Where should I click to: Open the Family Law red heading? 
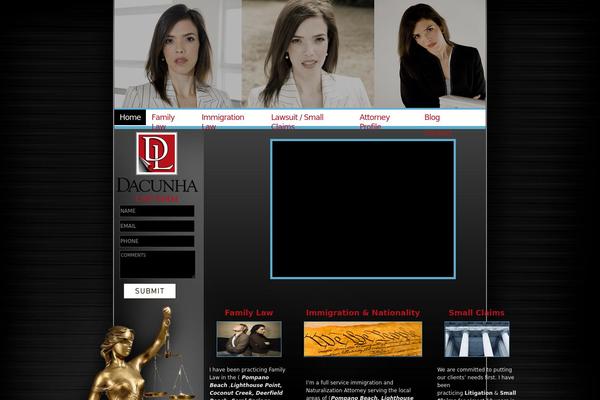[249, 313]
